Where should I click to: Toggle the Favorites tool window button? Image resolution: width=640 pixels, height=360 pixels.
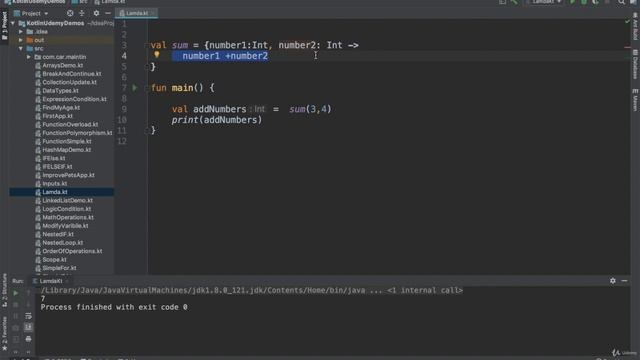(x=4, y=333)
